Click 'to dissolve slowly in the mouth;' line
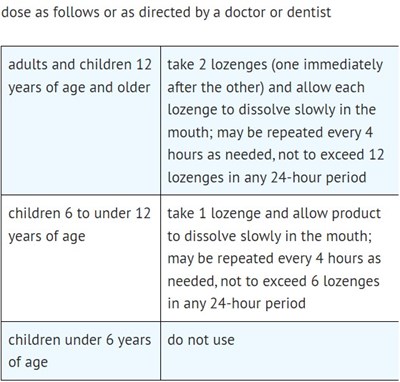Image resolution: width=400 pixels, height=382 pixels. pyautogui.click(x=270, y=236)
